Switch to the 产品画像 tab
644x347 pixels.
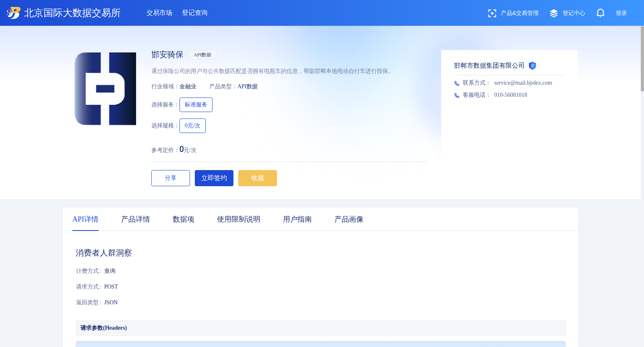coord(349,219)
